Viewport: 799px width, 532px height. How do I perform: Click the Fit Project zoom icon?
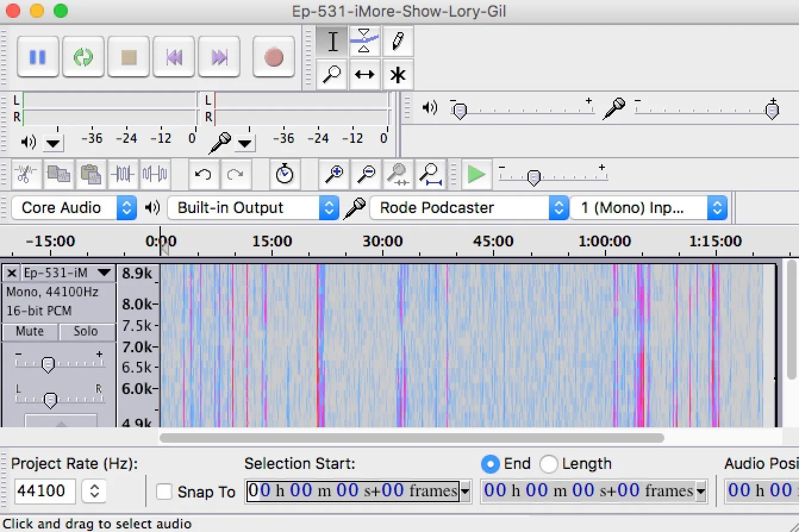(429, 174)
